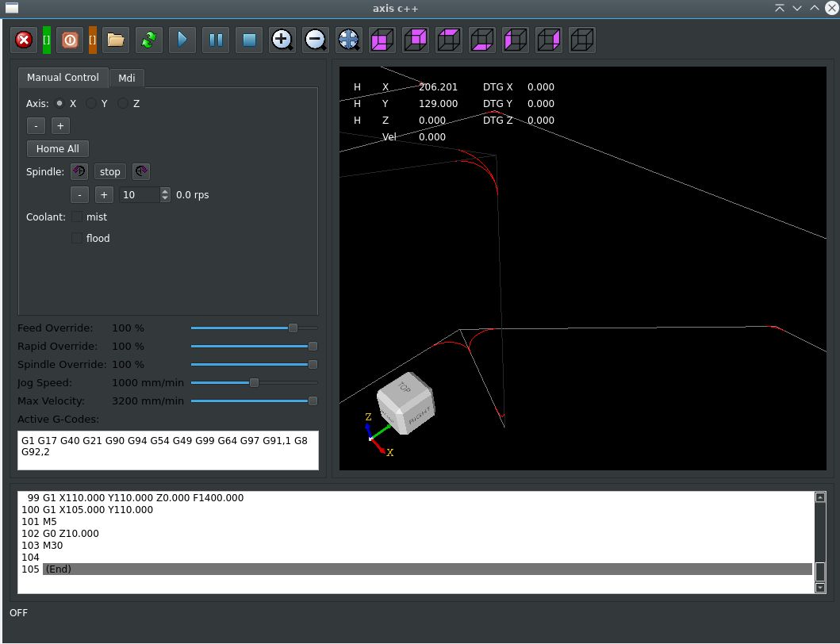Select highlighted line 105 (End)

pos(416,569)
